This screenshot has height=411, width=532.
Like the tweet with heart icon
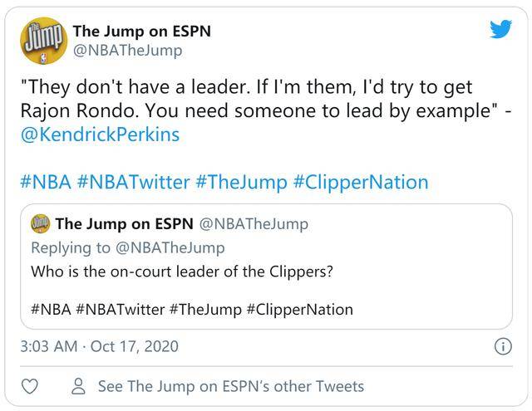click(x=30, y=386)
